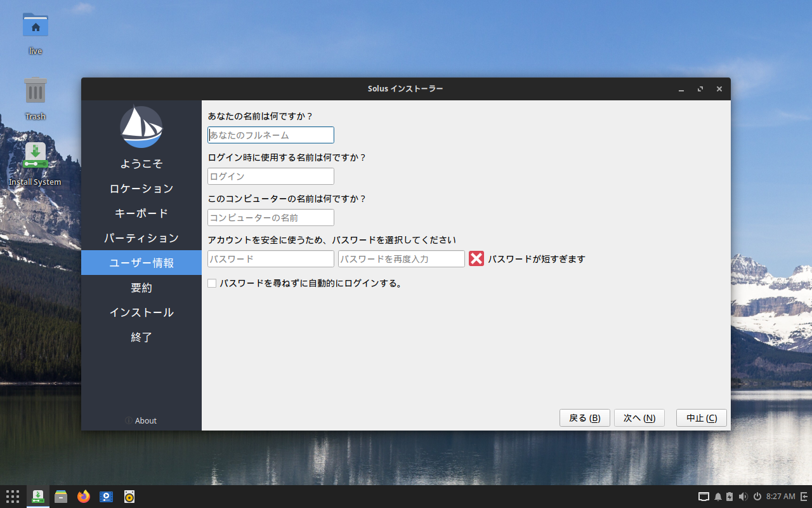Check the battery status tray icon
This screenshot has height=508, width=812.
pyautogui.click(x=730, y=497)
